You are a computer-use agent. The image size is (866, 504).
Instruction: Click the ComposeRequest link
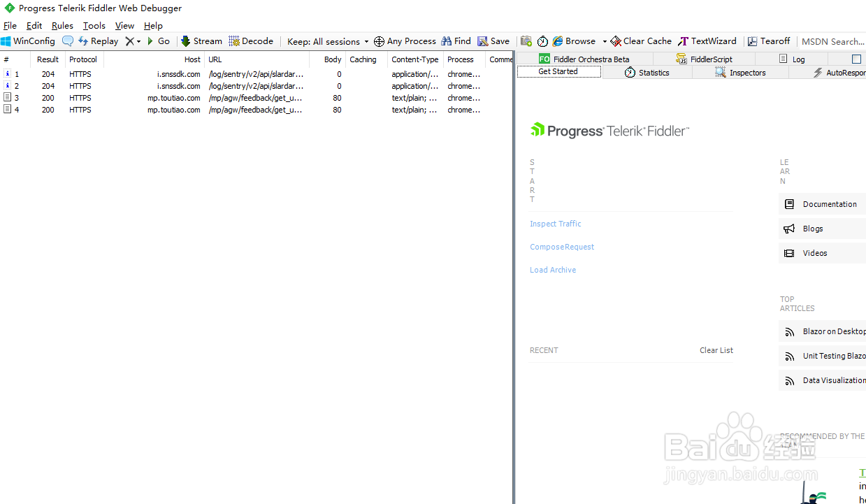point(562,247)
